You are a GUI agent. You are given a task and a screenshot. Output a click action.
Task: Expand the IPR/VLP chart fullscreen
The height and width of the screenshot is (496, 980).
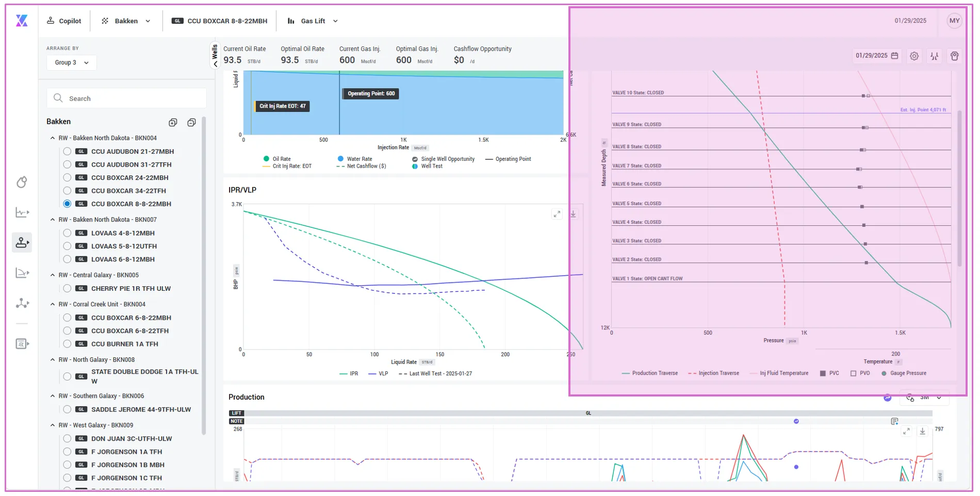click(557, 214)
